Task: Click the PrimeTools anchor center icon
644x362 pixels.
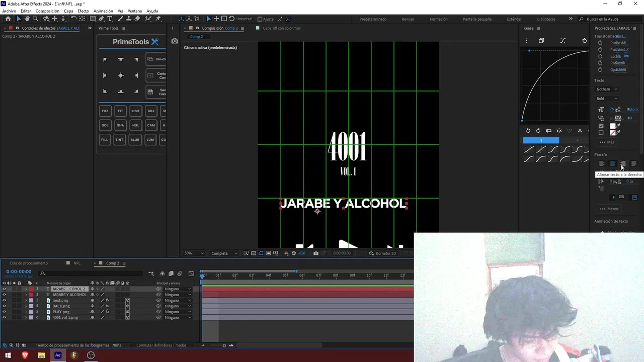Action: click(x=120, y=75)
